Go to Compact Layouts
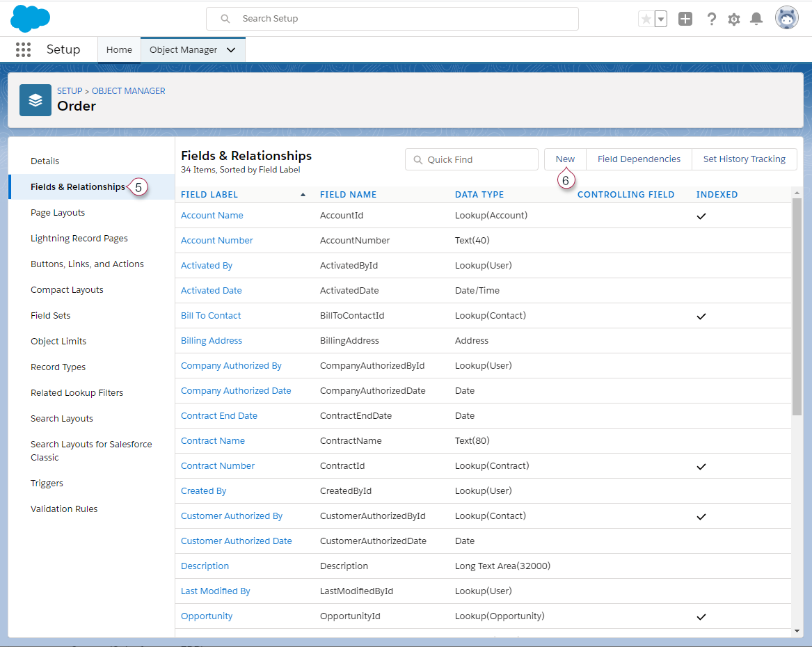812x647 pixels. (67, 290)
